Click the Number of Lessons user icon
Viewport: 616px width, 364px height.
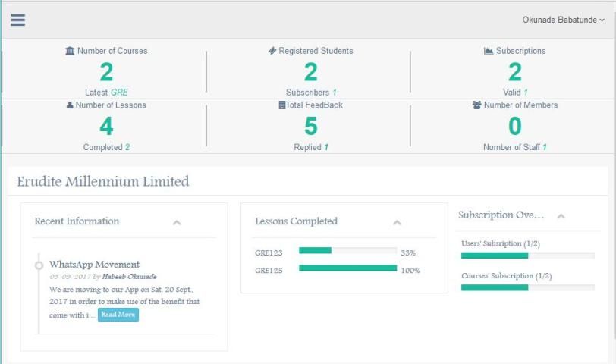coord(70,105)
